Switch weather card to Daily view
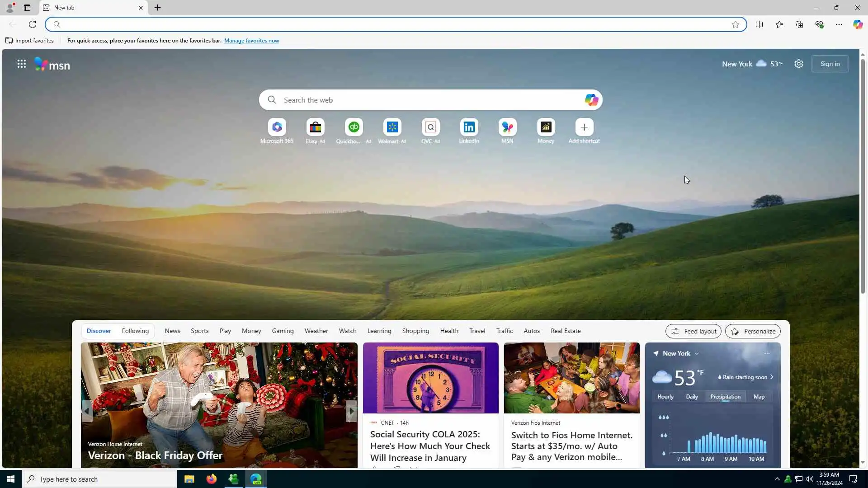Screen dimensions: 868x488 pyautogui.click(x=692, y=397)
